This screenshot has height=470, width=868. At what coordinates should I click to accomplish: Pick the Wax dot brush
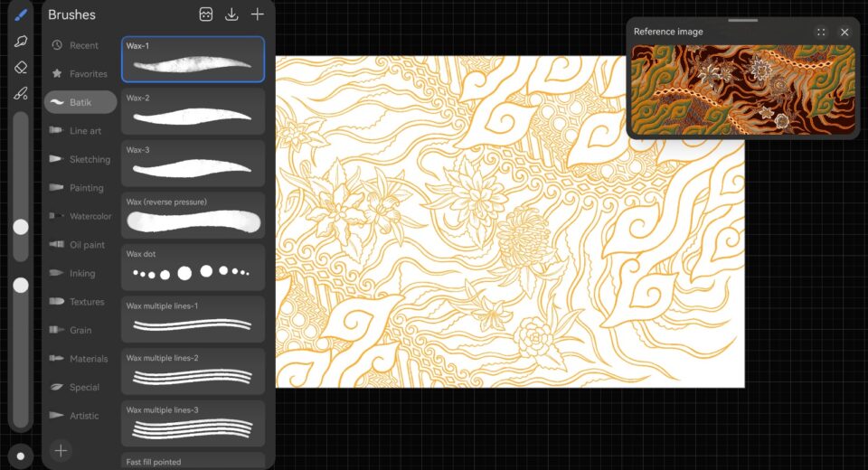(193, 267)
